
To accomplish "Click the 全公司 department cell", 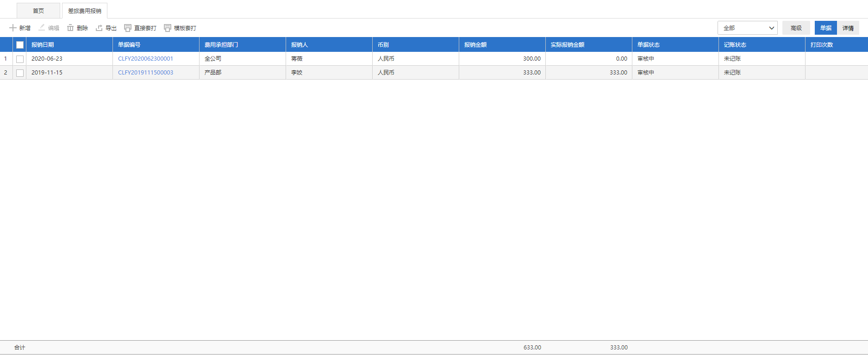I will coord(243,59).
